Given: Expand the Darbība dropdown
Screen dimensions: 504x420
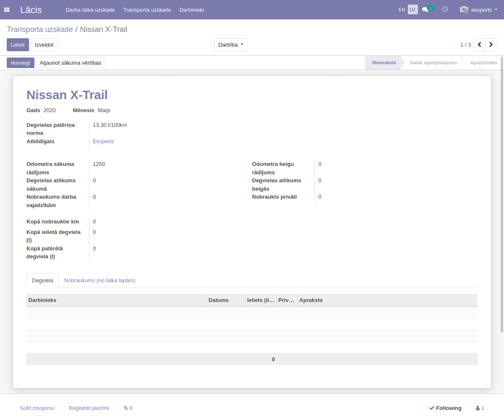Looking at the screenshot, I should pos(231,45).
